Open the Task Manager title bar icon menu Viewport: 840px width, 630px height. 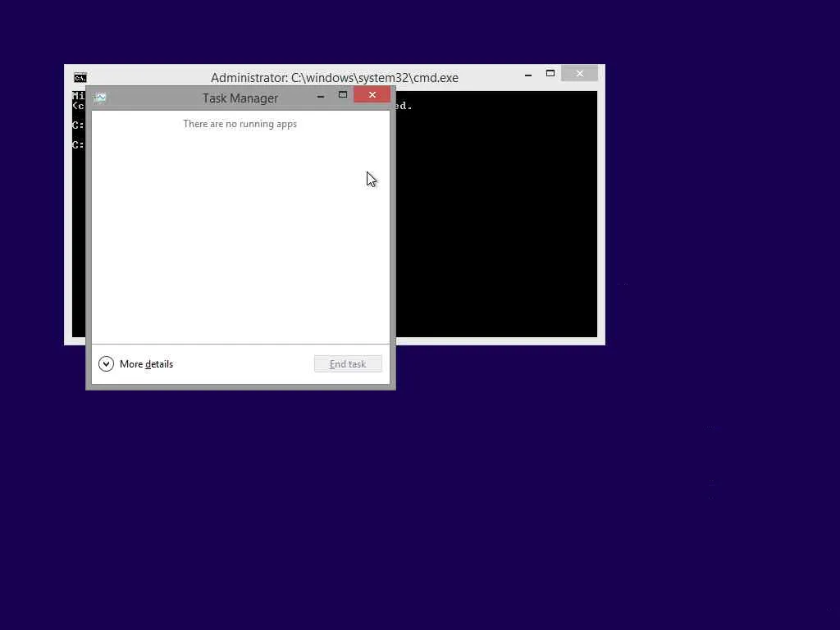click(x=99, y=98)
